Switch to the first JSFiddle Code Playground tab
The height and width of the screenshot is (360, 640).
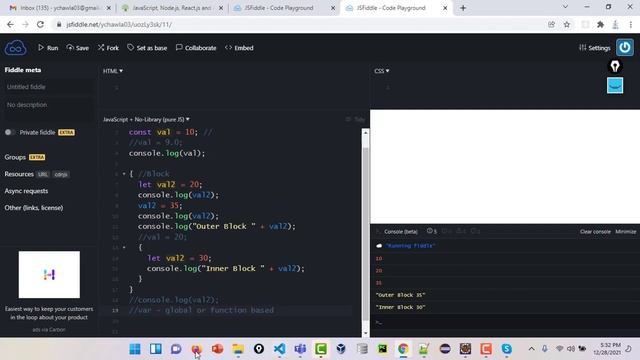(x=279, y=8)
